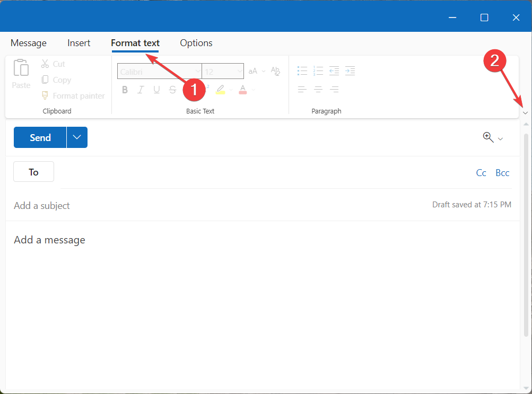Apply italic formatting

click(141, 89)
